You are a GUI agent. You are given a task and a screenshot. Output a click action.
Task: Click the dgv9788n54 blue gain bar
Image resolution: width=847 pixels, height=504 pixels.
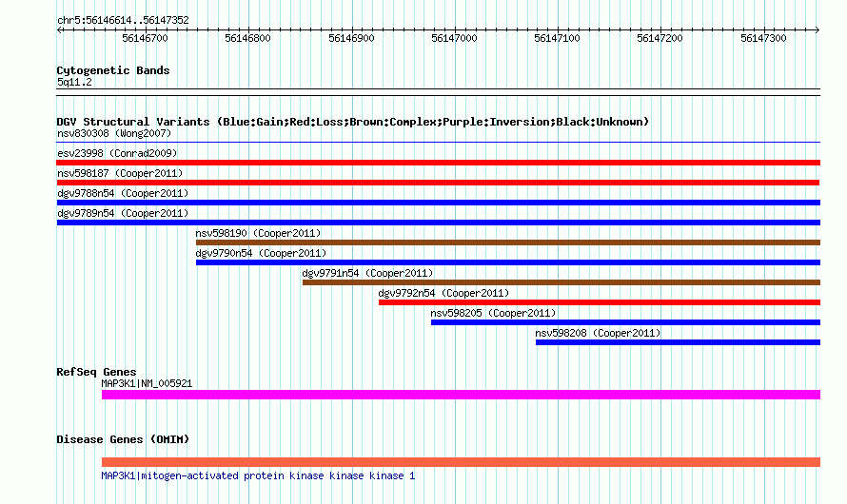(x=438, y=203)
